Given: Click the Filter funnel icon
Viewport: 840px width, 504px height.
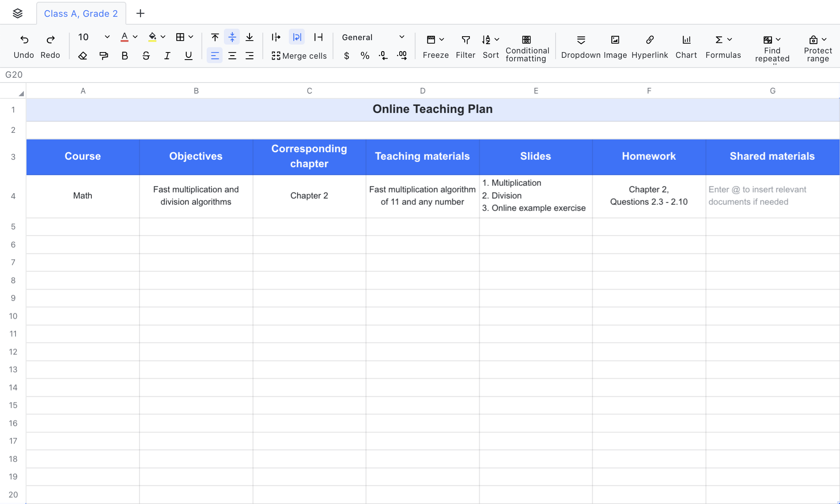Looking at the screenshot, I should pyautogui.click(x=465, y=40).
